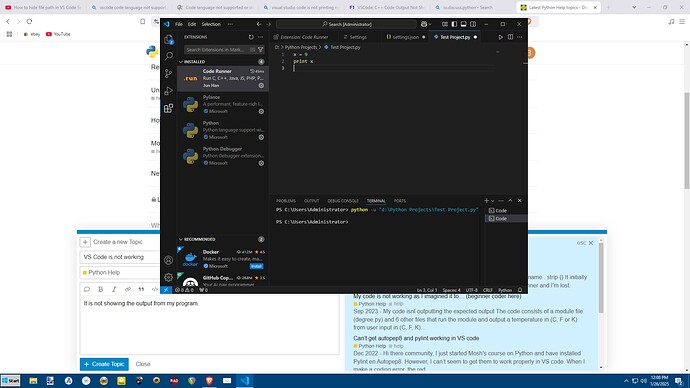690x388 pixels.
Task: Open Brave browser from the taskbar
Action: [x=209, y=381]
